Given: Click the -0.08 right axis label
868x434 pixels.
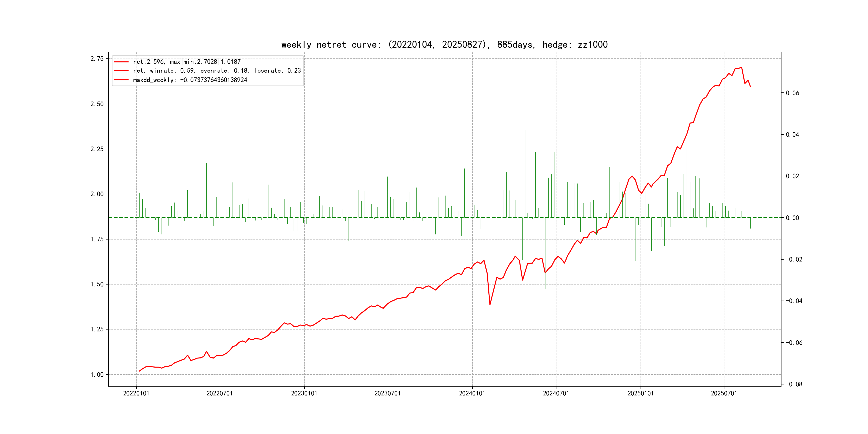Looking at the screenshot, I should [794, 384].
